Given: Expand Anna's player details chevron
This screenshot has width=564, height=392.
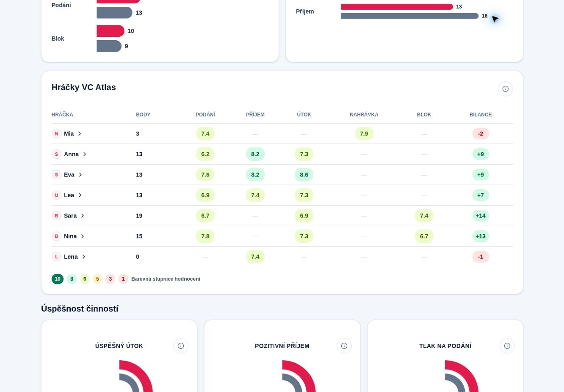Looking at the screenshot, I should pos(85,154).
